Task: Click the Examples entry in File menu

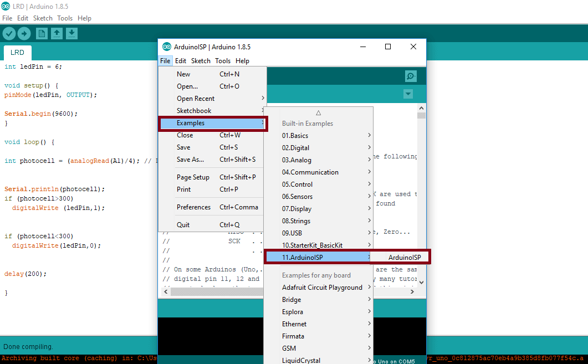Action: (x=212, y=123)
